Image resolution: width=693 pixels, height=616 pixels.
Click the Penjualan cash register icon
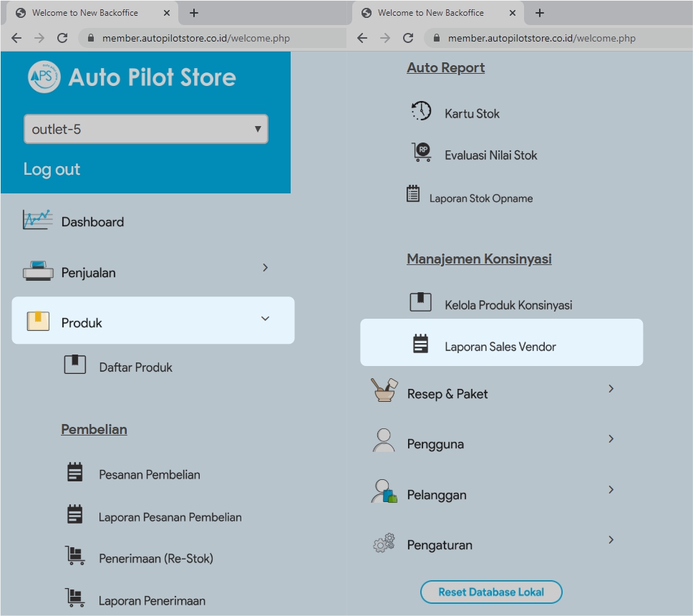(37, 271)
